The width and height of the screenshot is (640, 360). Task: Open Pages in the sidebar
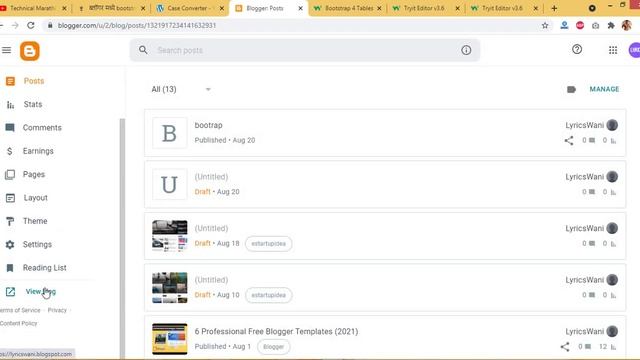click(x=33, y=174)
